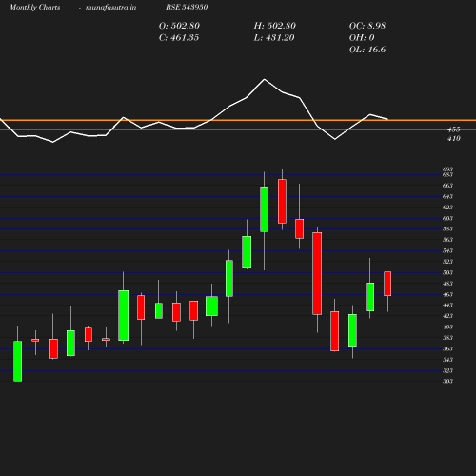Click the high value H: 502.80
Viewport: 476px width, 476px height.
[x=274, y=26]
